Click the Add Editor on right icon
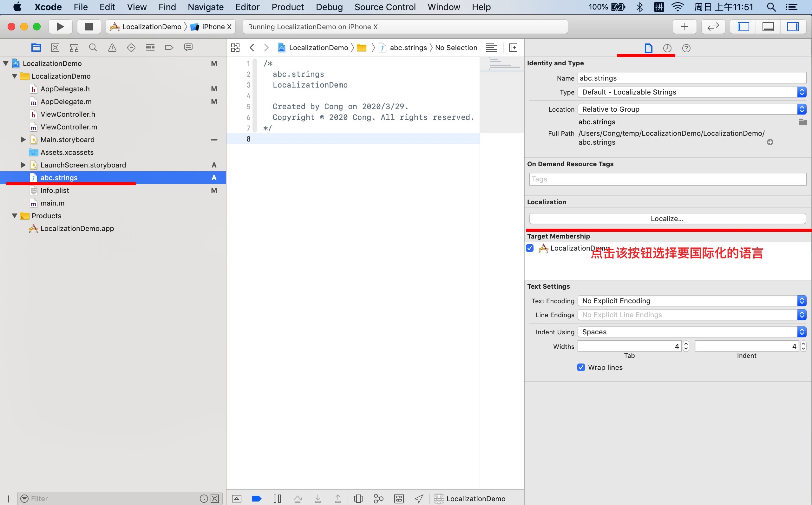The image size is (812, 505). click(x=513, y=48)
